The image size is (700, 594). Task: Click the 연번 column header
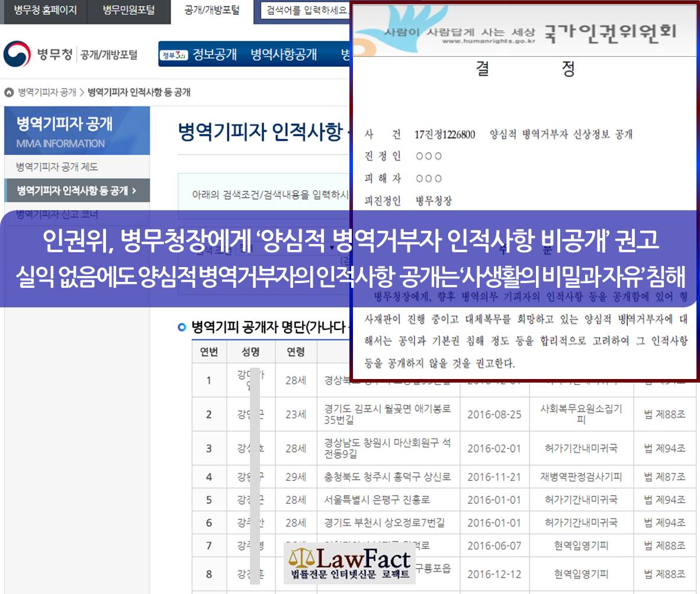tap(209, 352)
